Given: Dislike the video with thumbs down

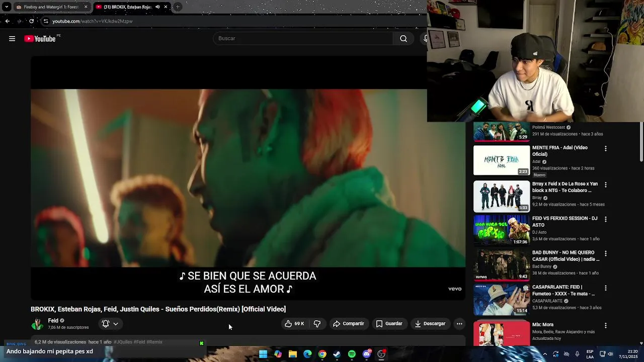Looking at the screenshot, I should 317,324.
